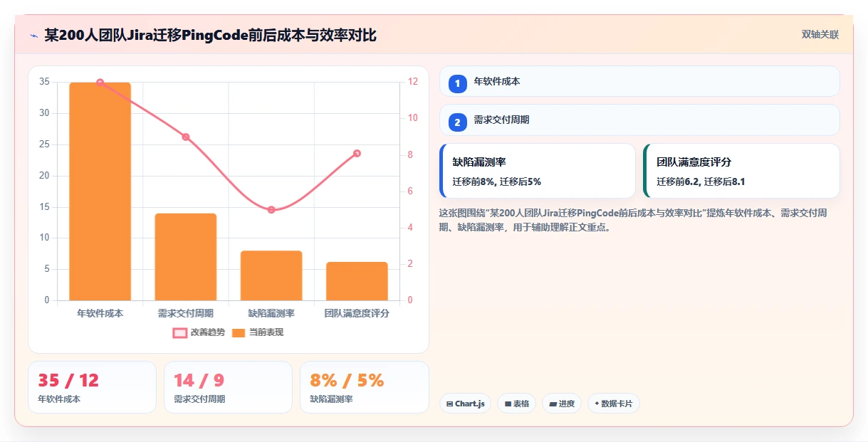
Task: Click the left axis value 35
Action: (44, 82)
